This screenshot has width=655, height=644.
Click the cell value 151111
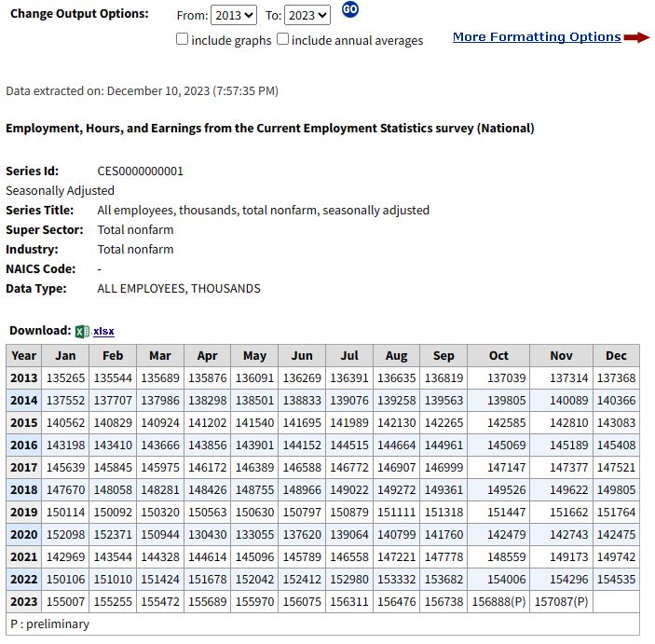coord(396,512)
